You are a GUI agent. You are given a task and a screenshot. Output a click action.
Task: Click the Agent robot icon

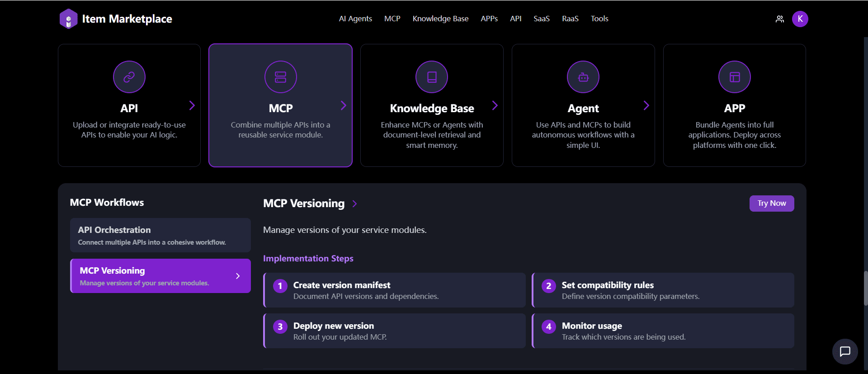point(583,77)
